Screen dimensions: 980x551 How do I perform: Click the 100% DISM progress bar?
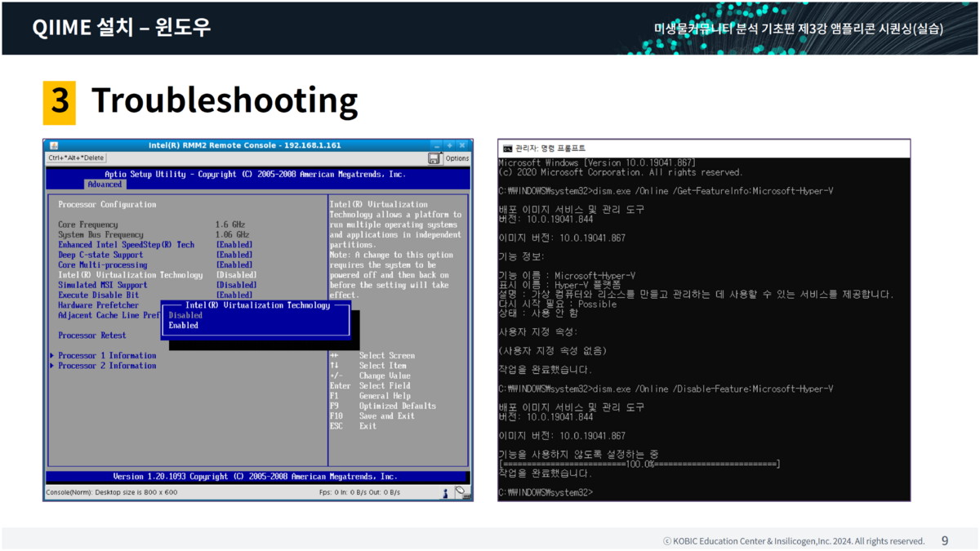639,464
